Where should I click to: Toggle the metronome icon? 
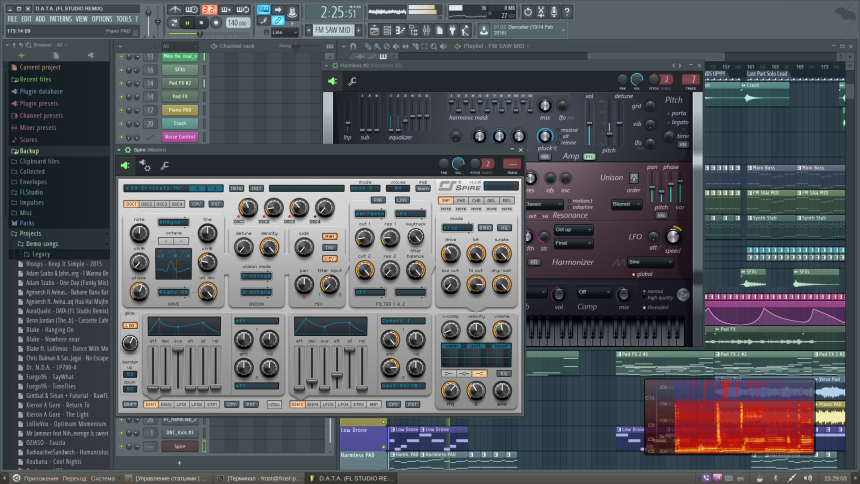[174, 10]
